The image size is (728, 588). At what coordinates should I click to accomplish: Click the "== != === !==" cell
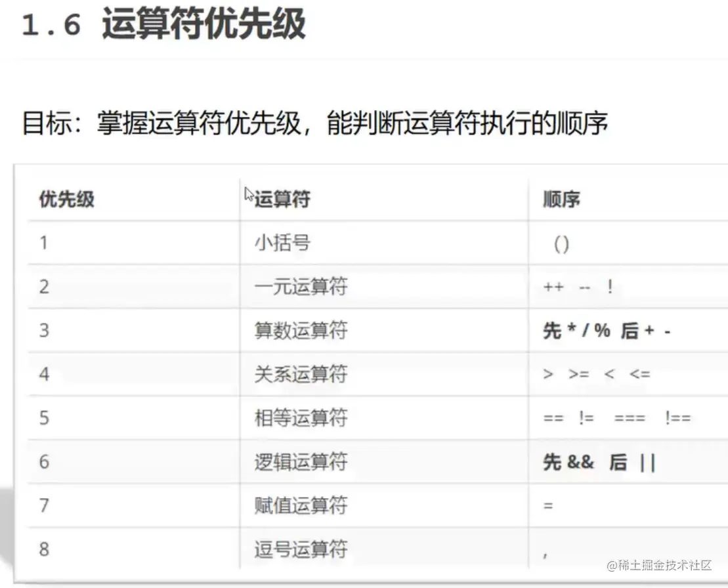pyautogui.click(x=617, y=417)
